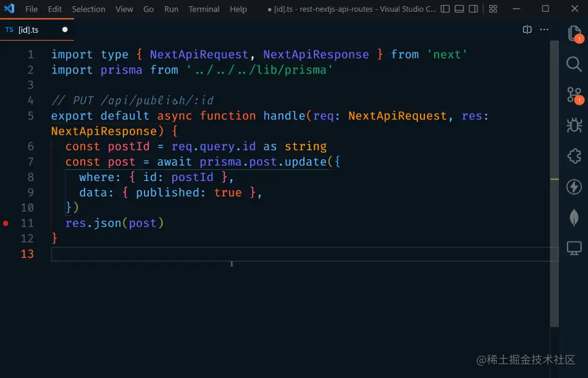Viewport: 588px width, 378px height.
Task: Click res.json on line 11
Action: [x=93, y=224]
